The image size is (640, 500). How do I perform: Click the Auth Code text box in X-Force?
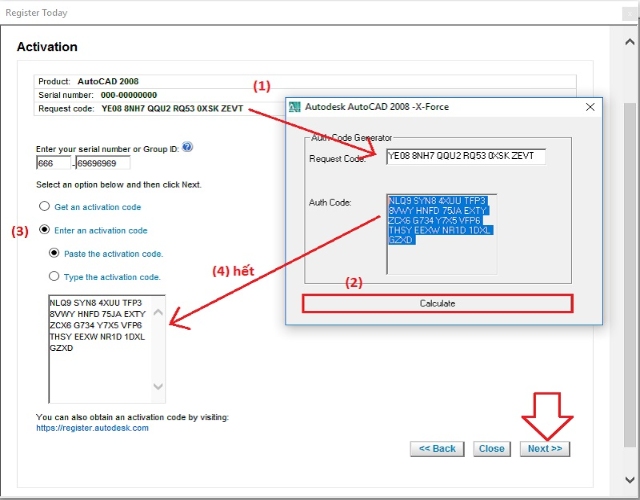pos(442,234)
